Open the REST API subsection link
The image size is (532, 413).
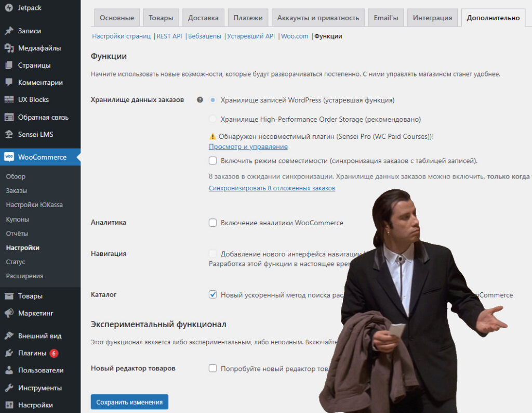click(169, 36)
